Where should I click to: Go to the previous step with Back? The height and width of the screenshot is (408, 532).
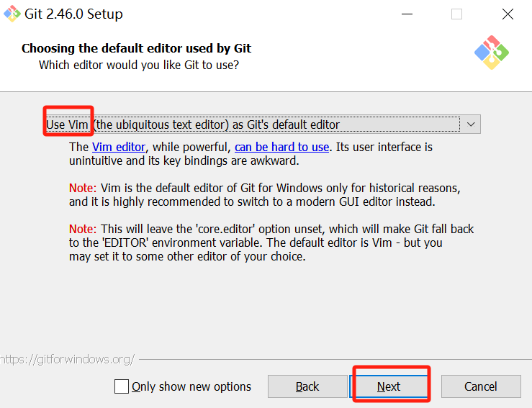307,386
